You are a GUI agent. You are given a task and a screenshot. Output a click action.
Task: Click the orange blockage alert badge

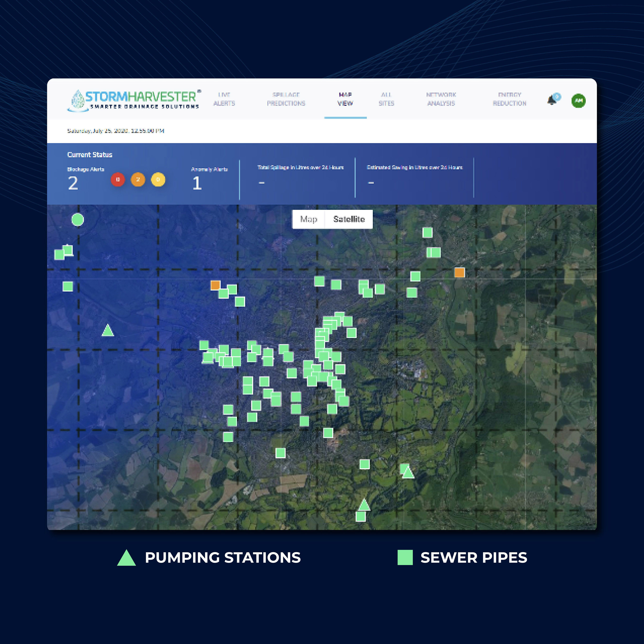point(138,180)
